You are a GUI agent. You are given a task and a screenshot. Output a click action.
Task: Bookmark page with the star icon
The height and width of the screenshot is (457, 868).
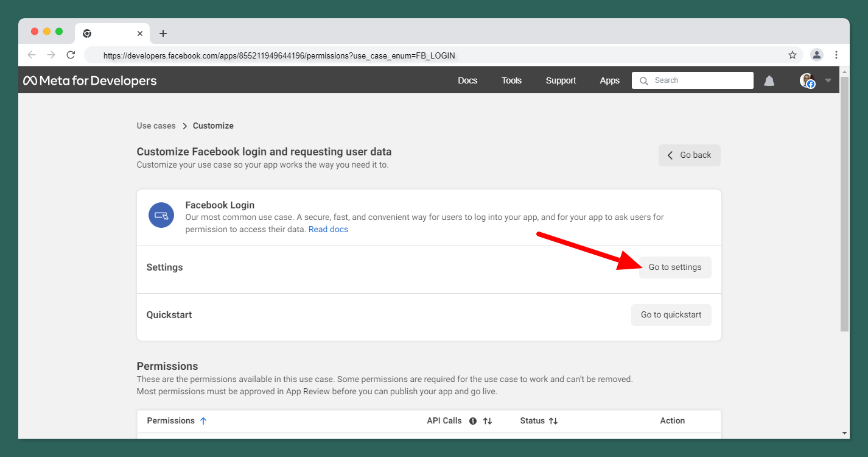pos(793,55)
